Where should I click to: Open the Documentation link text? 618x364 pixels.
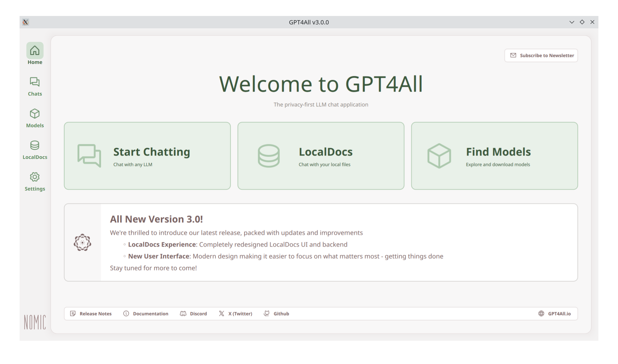151,314
